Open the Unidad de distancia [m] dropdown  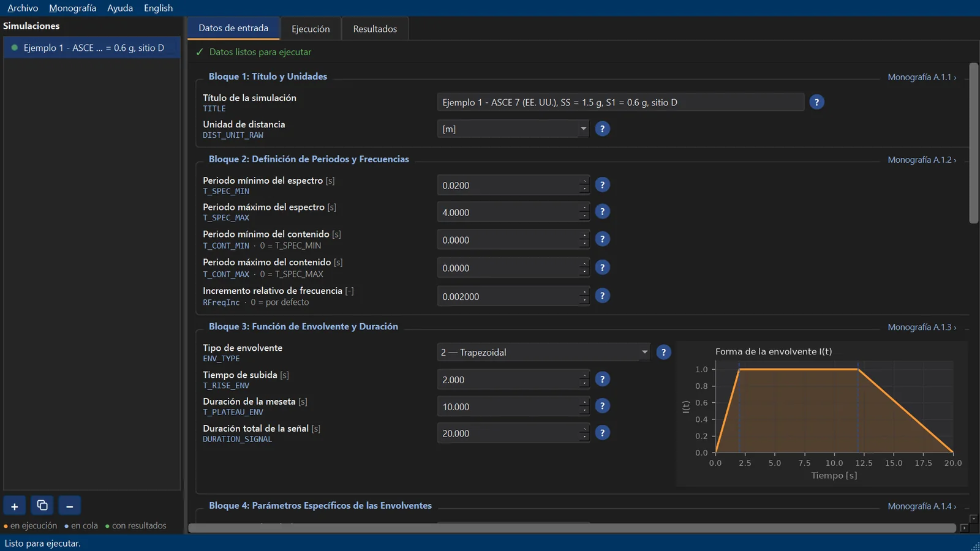(x=513, y=129)
